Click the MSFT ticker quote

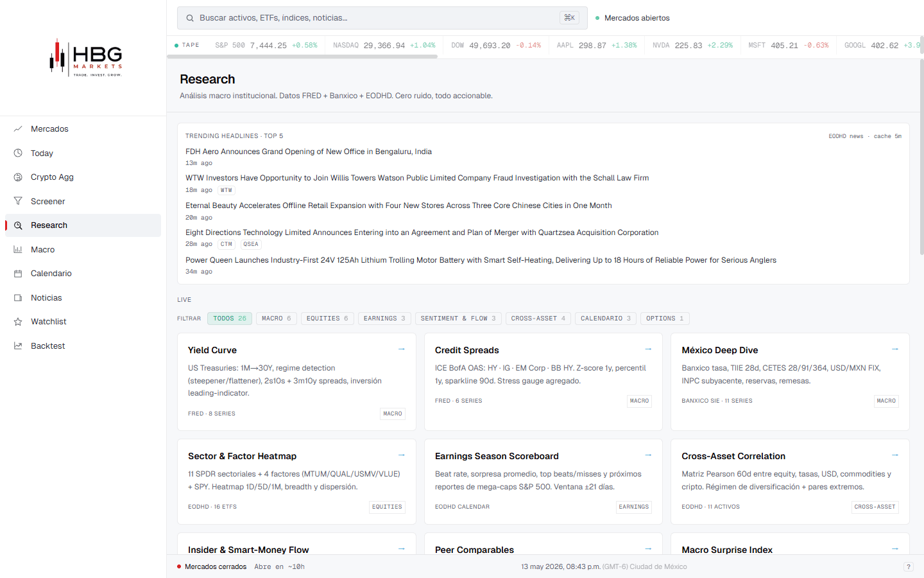coord(789,46)
